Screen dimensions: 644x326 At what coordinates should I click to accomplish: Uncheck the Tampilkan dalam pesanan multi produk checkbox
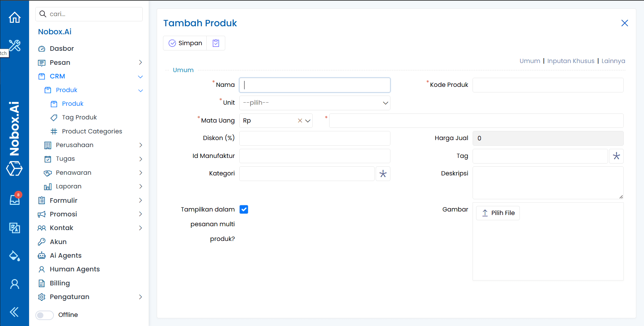244,209
